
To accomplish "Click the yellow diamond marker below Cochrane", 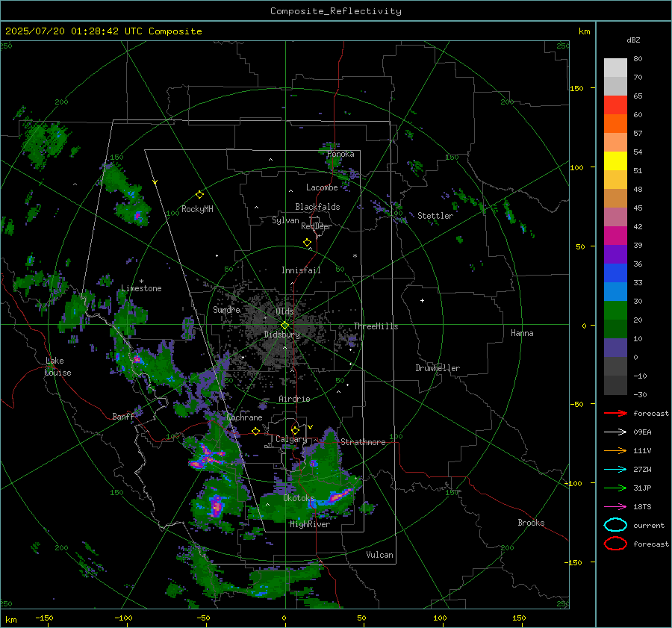I will (x=255, y=431).
